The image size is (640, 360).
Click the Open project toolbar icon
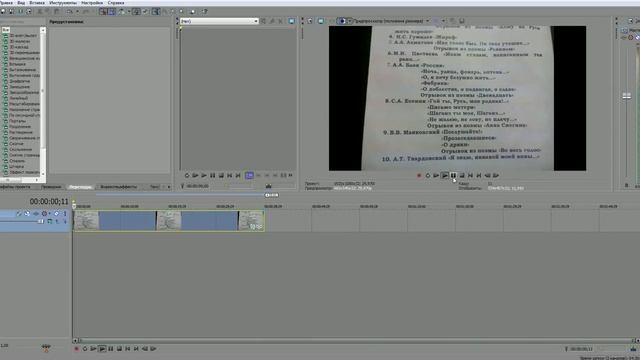coord(11,12)
